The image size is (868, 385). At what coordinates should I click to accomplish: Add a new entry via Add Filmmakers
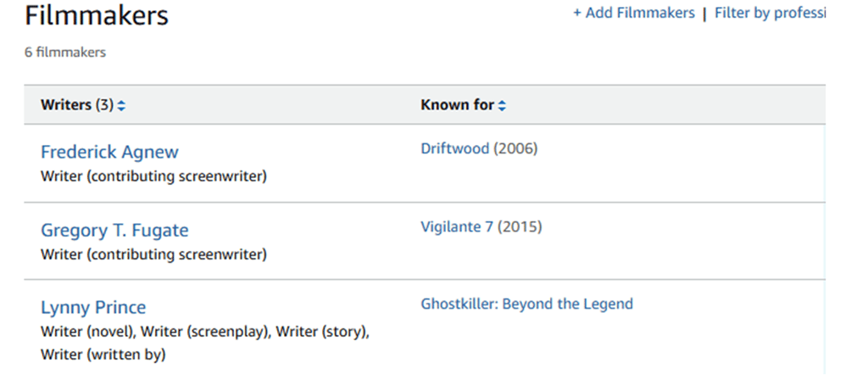coord(633,13)
